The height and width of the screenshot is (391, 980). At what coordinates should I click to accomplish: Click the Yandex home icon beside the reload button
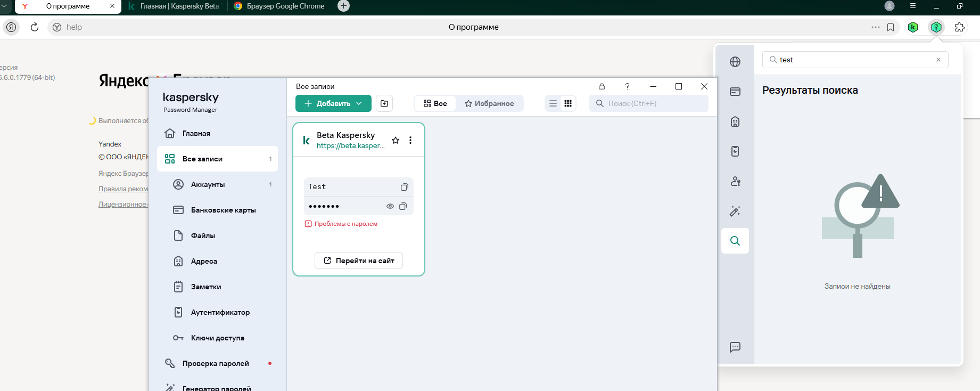[x=11, y=27]
